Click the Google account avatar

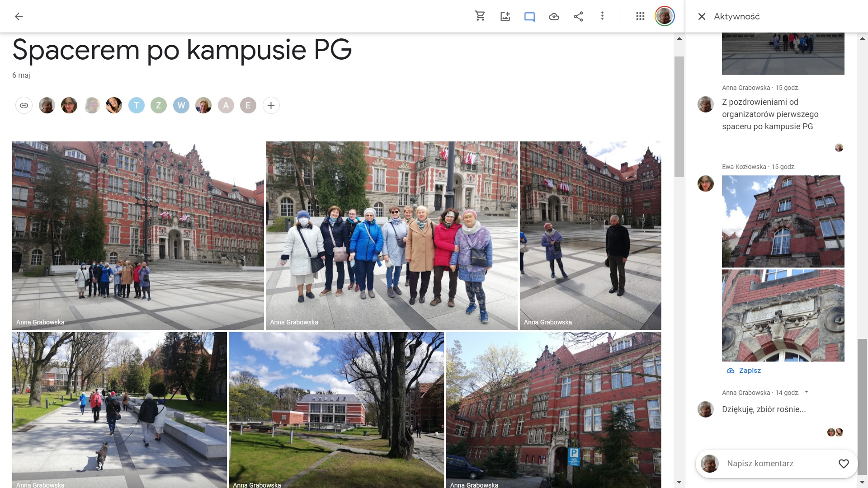click(665, 16)
